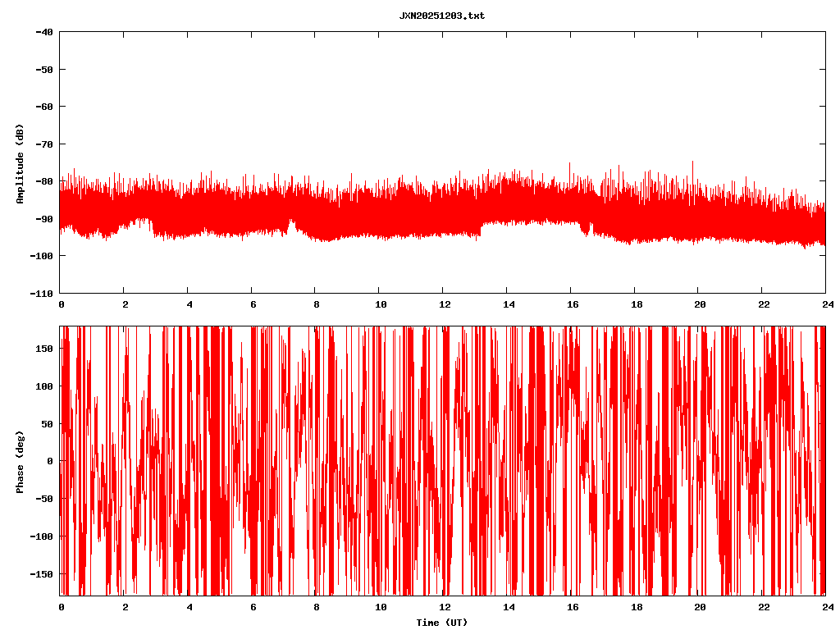Click hour 22 tick under phase plot
This screenshot has height=630, width=840.
pyautogui.click(x=763, y=607)
